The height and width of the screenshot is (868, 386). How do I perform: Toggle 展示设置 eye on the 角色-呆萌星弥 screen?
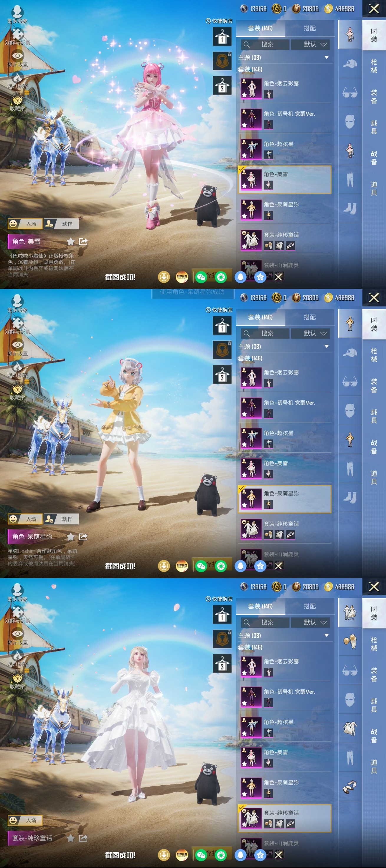click(17, 347)
